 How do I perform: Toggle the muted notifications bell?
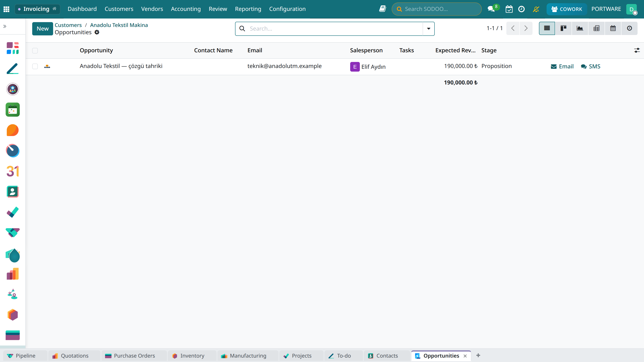point(536,9)
